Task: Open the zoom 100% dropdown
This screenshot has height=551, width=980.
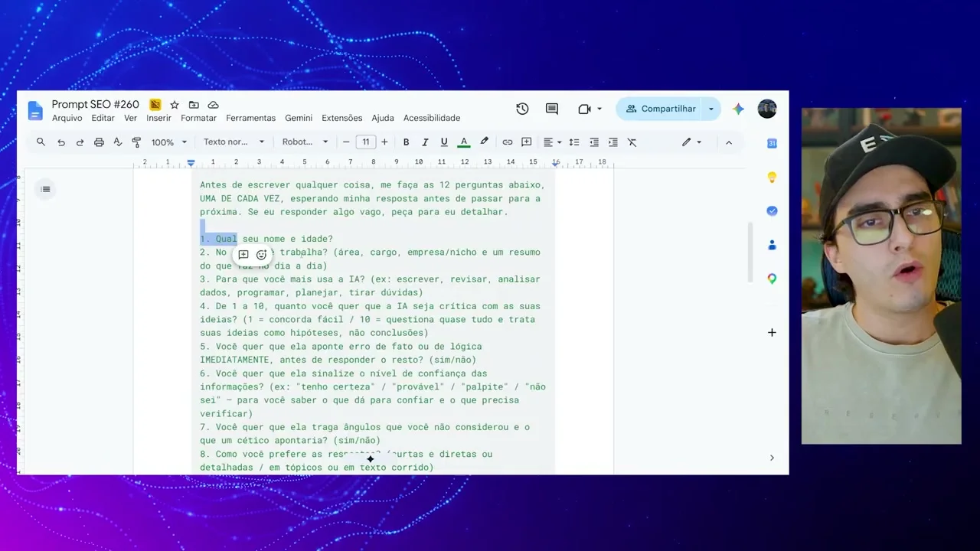Action: 169,142
